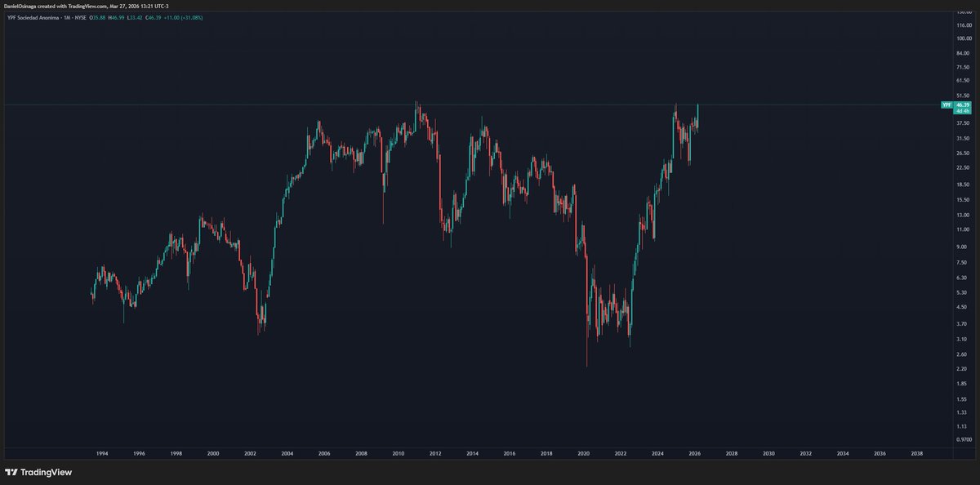The image size is (980, 485).
Task: Click the 22.50 price axis label
Action: pos(962,168)
